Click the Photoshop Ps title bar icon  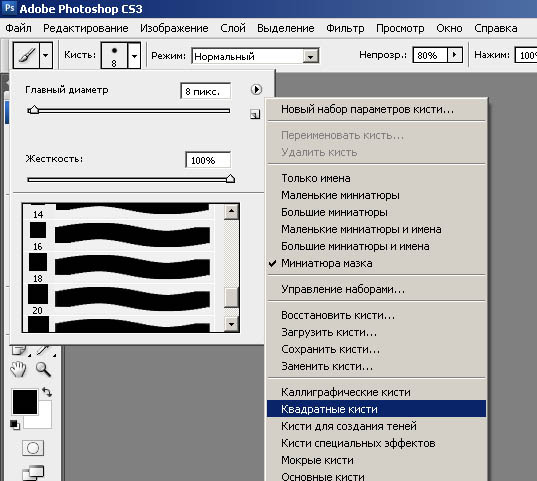10,8
